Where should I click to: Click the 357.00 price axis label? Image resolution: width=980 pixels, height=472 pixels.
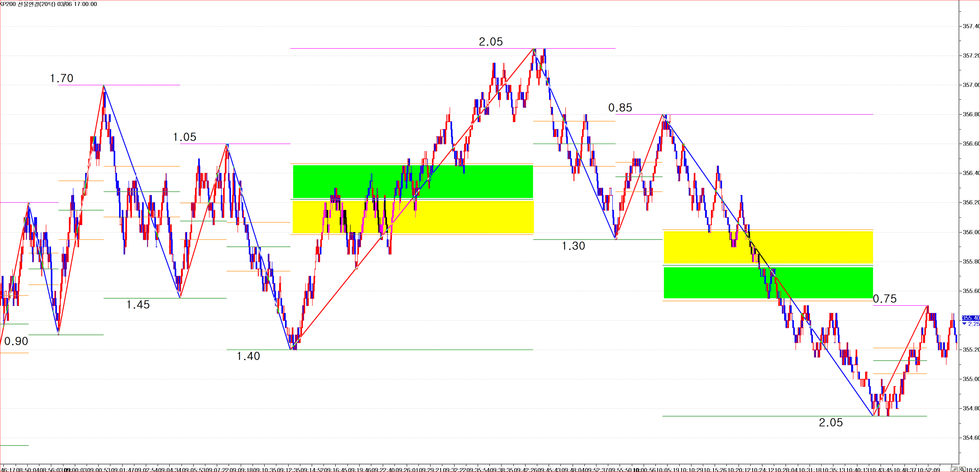click(x=971, y=85)
